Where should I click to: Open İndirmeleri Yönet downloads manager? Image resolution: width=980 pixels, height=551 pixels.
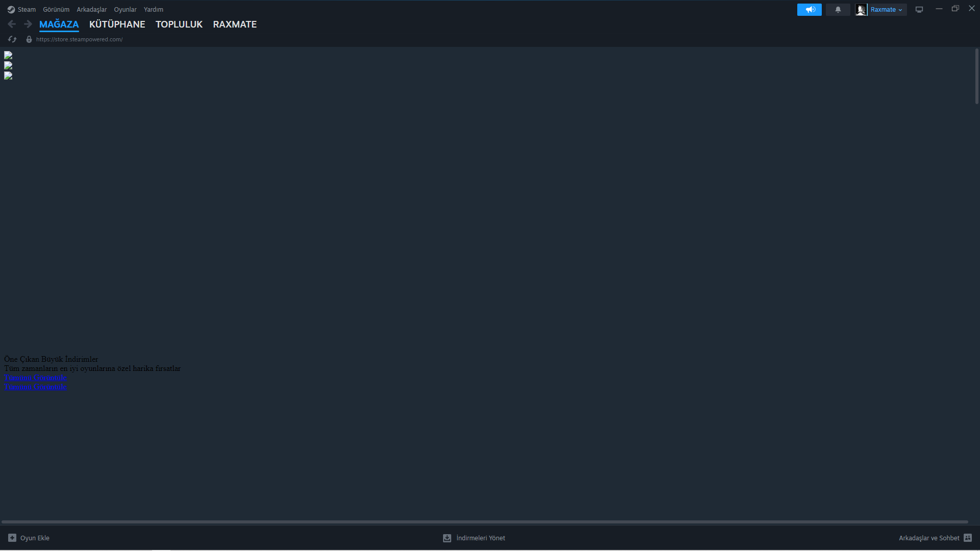[480, 538]
